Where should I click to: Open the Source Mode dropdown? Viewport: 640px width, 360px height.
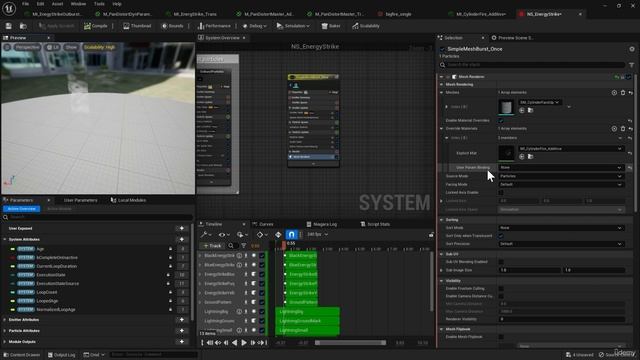coord(561,176)
